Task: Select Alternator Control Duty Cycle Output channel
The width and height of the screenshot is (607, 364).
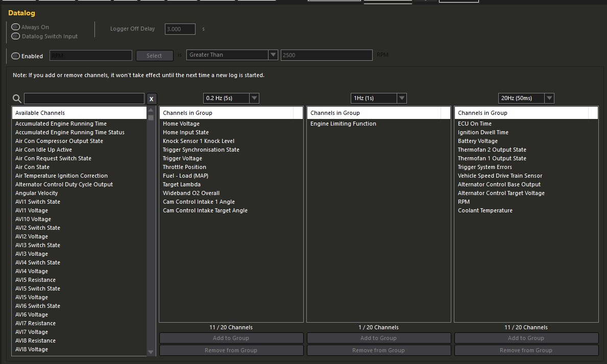Action: [64, 185]
